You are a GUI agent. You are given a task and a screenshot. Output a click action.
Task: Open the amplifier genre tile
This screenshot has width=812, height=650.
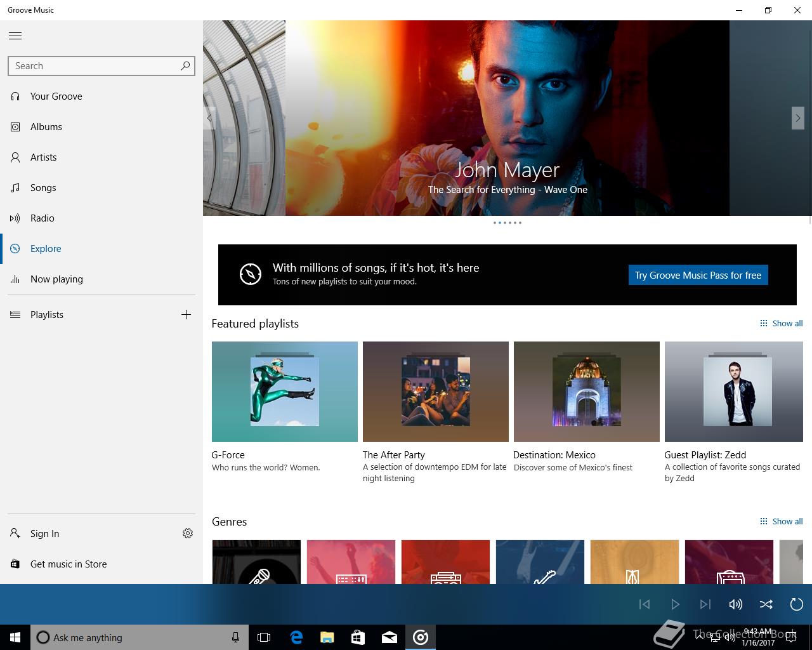coord(729,562)
